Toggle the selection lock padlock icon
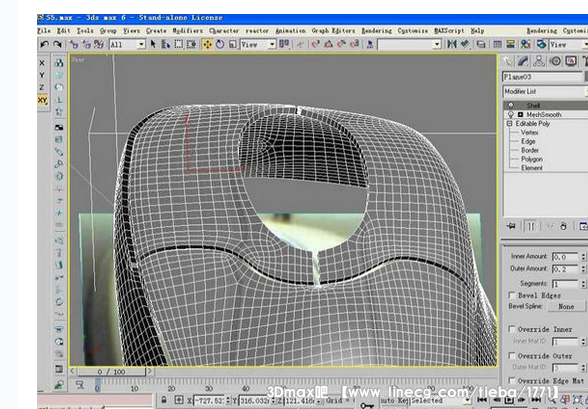Viewport: 588px width, 409px height. tap(164, 400)
